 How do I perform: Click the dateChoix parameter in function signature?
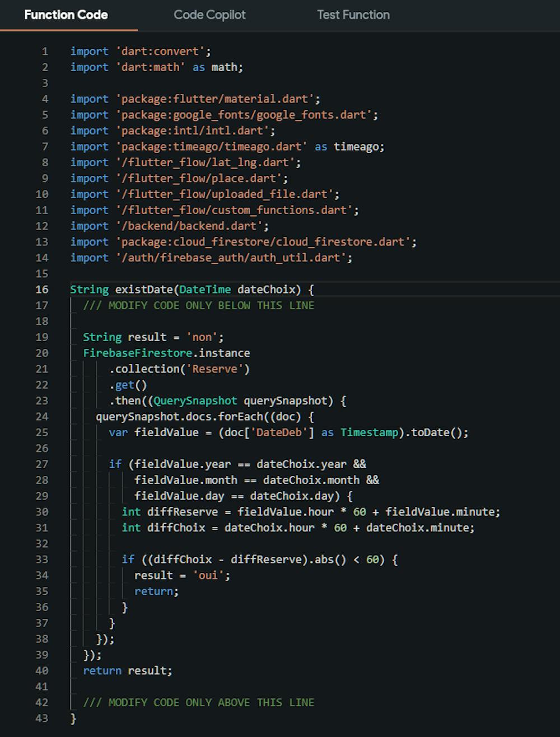(x=266, y=290)
